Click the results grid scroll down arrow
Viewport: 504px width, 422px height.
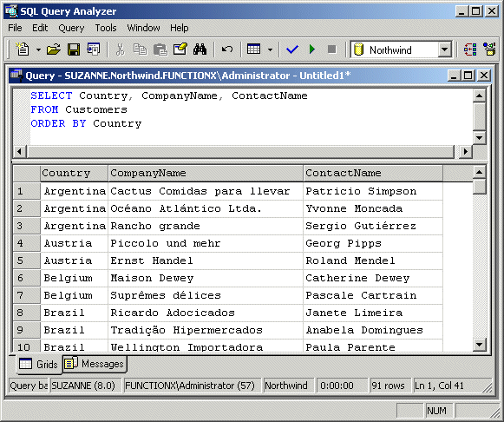click(x=479, y=345)
